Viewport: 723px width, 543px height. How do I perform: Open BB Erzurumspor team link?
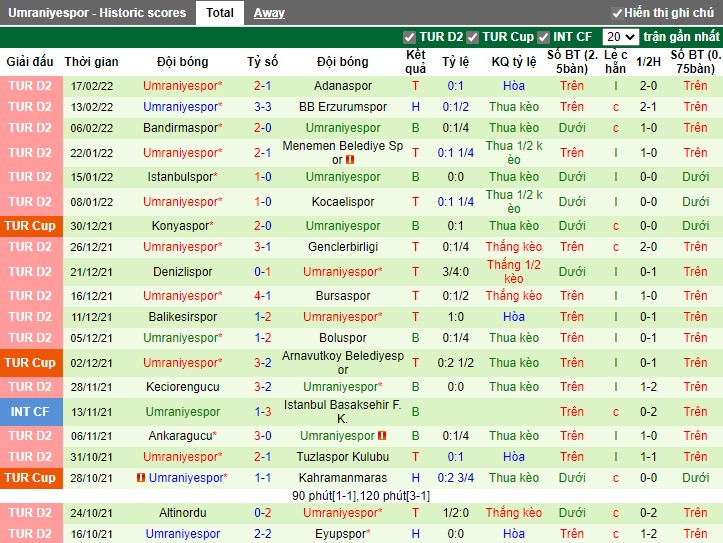click(343, 107)
